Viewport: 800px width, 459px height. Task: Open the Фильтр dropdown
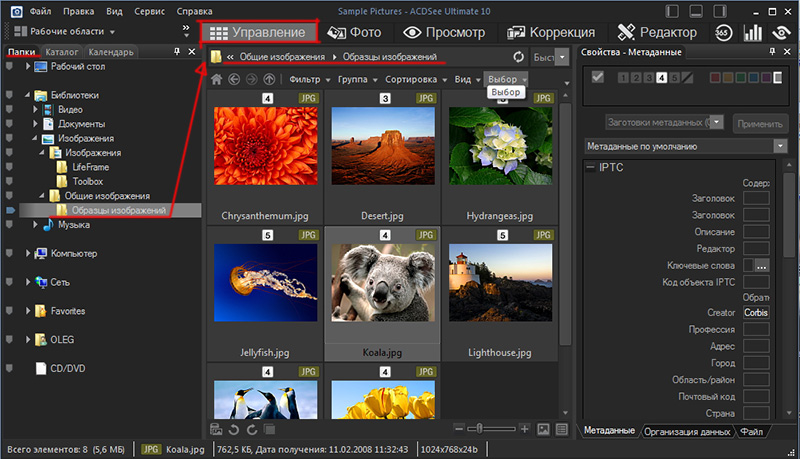[309, 80]
